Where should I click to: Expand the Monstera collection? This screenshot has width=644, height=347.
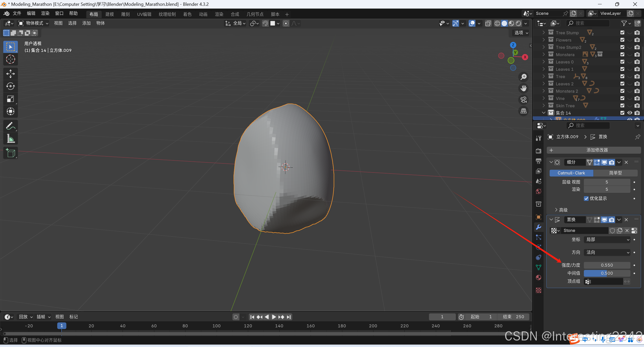tap(544, 54)
